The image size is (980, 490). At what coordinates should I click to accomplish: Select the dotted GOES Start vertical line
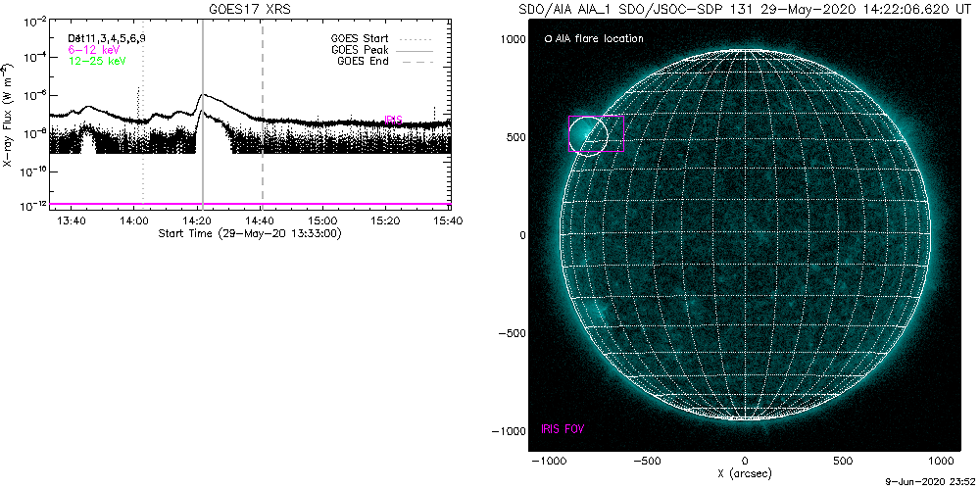[x=143, y=147]
